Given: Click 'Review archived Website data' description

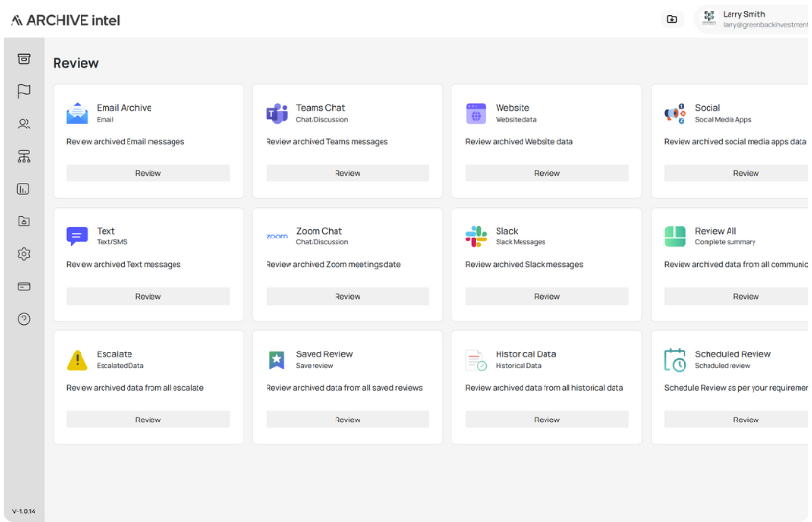Looking at the screenshot, I should [x=519, y=141].
